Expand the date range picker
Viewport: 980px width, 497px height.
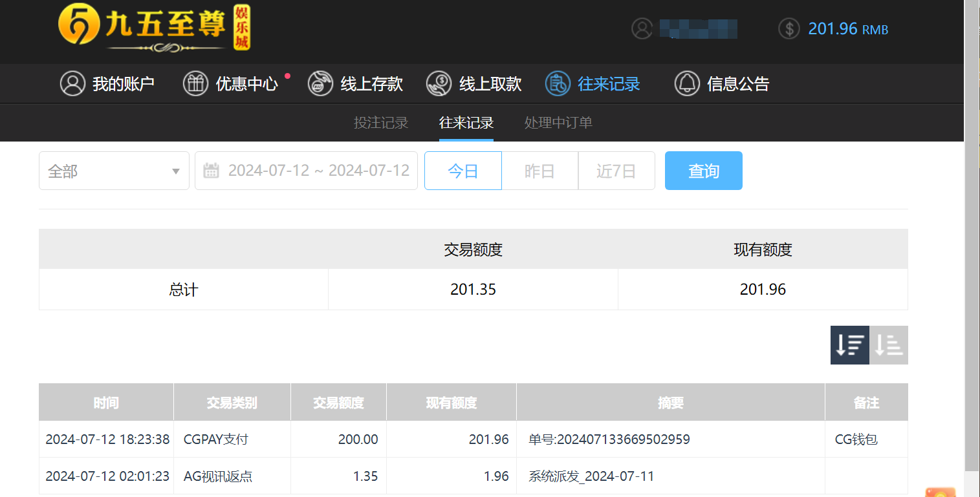306,170
